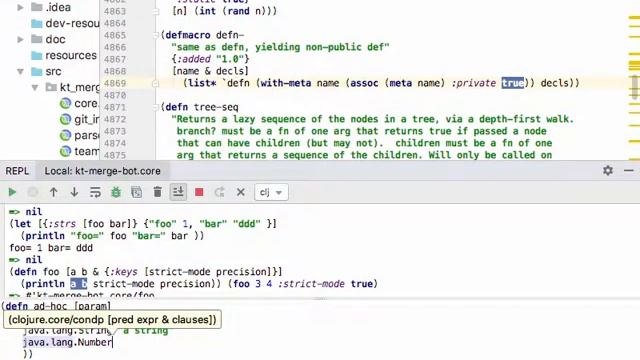Select the src folder in project tree

pos(53,71)
